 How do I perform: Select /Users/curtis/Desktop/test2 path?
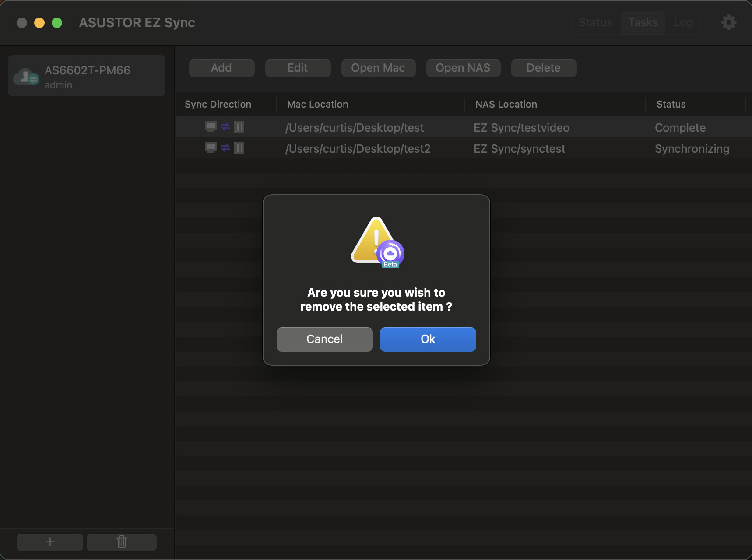358,149
